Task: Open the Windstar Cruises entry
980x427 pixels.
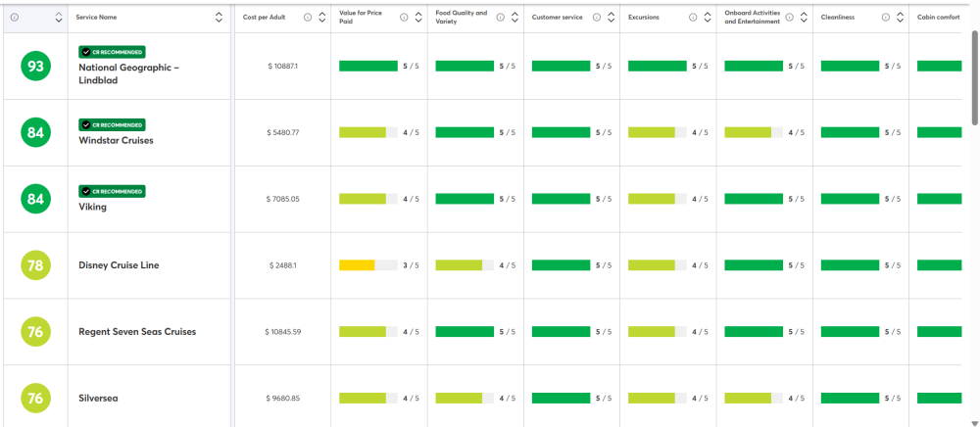Action: [116, 140]
